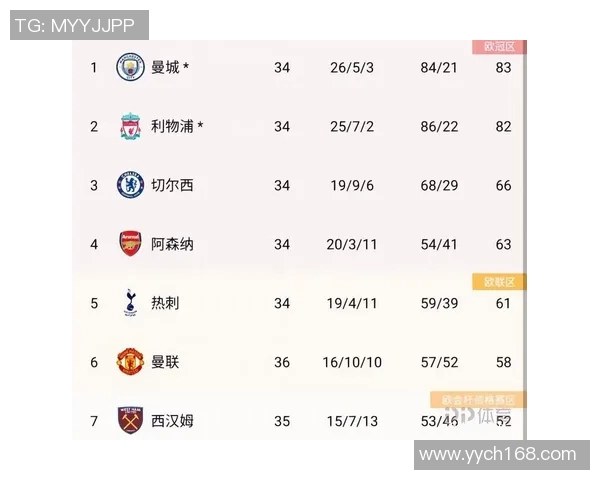The image size is (600, 480).
Task: Select team name 阿森纳
Action: click(x=172, y=243)
